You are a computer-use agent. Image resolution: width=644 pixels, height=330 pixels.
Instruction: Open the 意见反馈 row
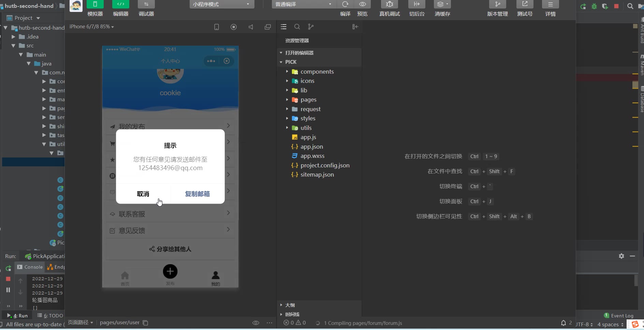[170, 230]
